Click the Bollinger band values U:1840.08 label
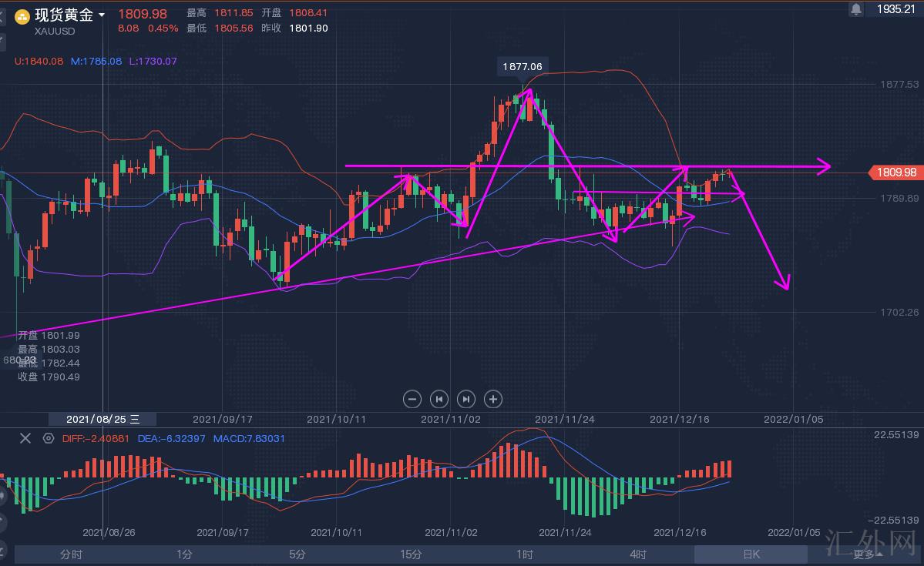This screenshot has height=566, width=924. click(39, 61)
